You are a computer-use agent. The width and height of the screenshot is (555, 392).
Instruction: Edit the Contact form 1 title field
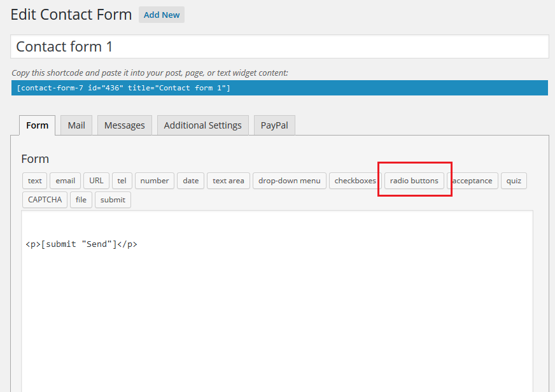279,46
